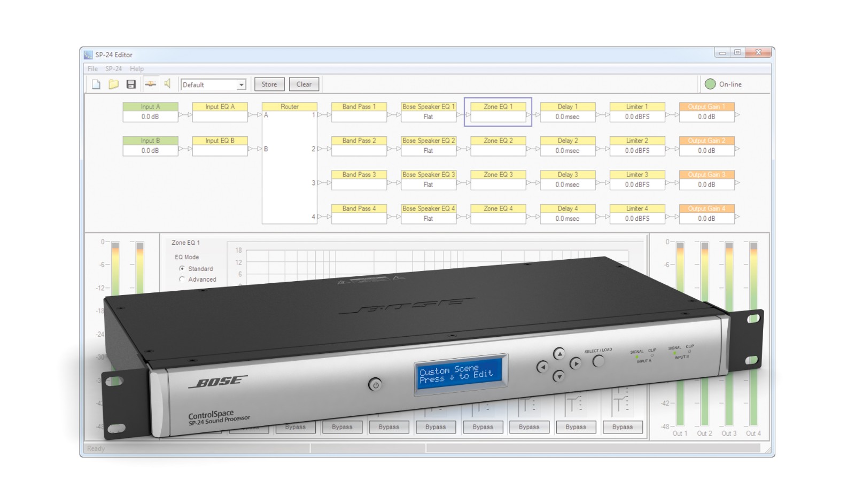Switch EQ Mode to Advanced
Viewport: 855px width, 504px height.
pos(182,279)
